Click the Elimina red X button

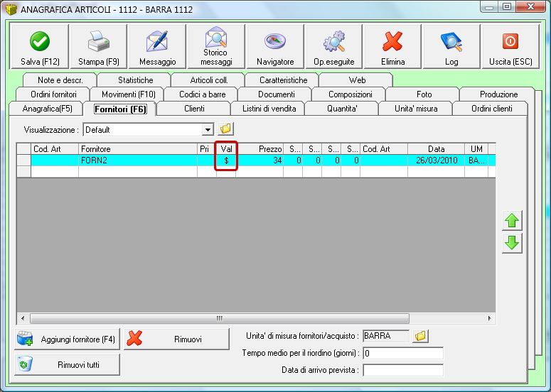pyautogui.click(x=393, y=46)
